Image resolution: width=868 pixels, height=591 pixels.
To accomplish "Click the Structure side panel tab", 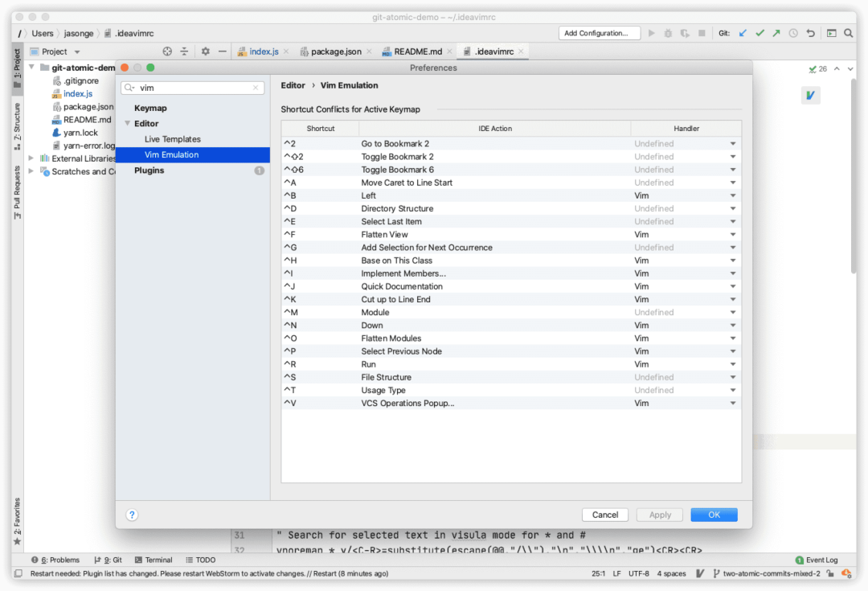I will (17, 125).
